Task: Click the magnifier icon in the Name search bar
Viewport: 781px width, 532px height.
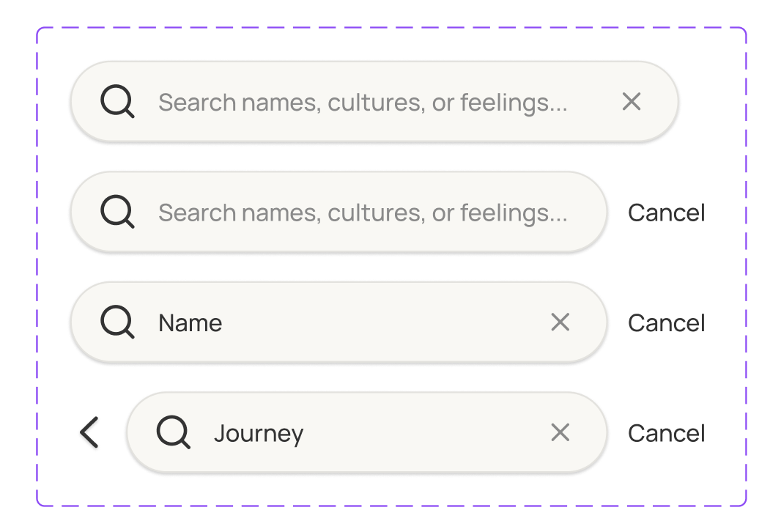Action: (117, 322)
